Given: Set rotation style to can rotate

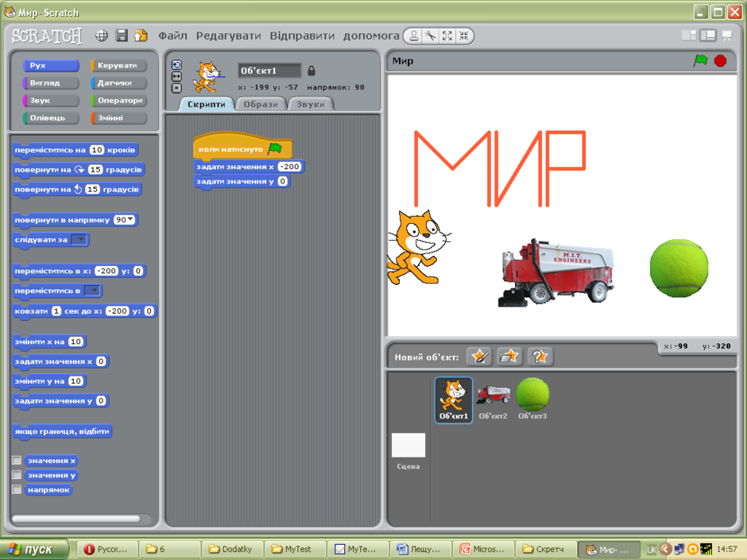Looking at the screenshot, I should [x=176, y=65].
